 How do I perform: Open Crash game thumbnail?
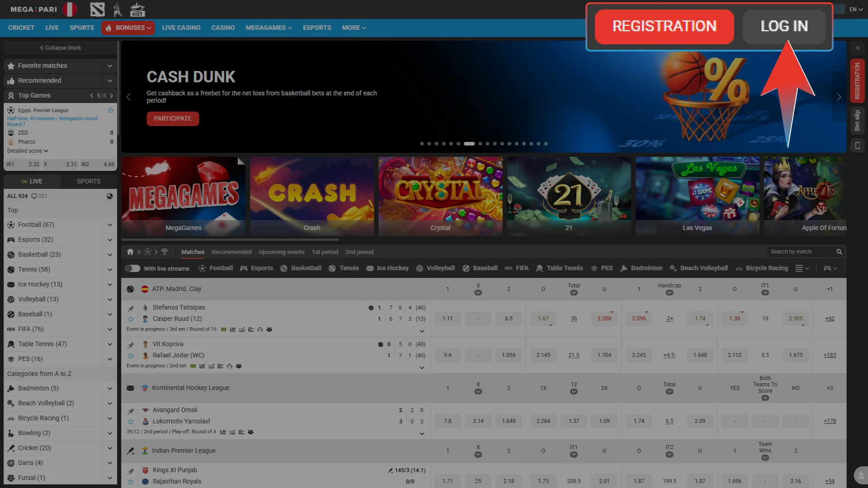click(312, 196)
